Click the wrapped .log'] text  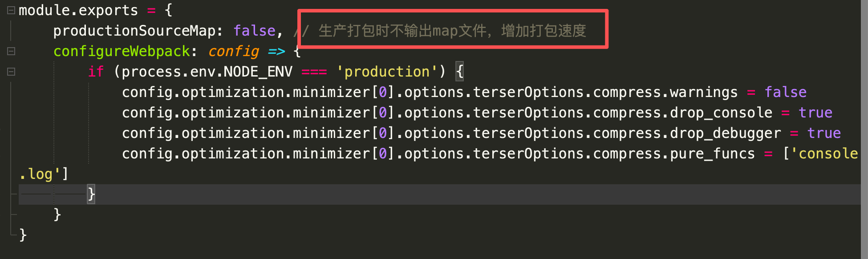pyautogui.click(x=44, y=174)
